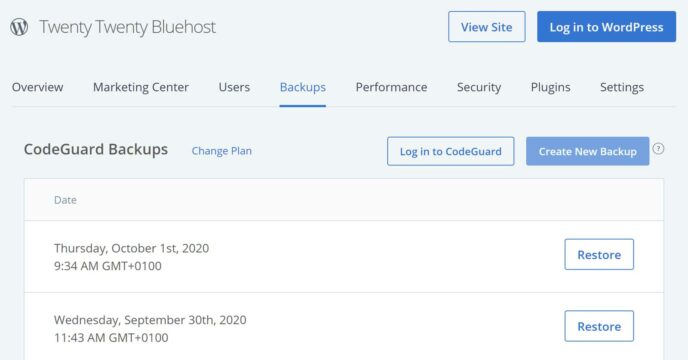Switch to Marketing Center tab
This screenshot has height=360, width=688.
coord(141,87)
